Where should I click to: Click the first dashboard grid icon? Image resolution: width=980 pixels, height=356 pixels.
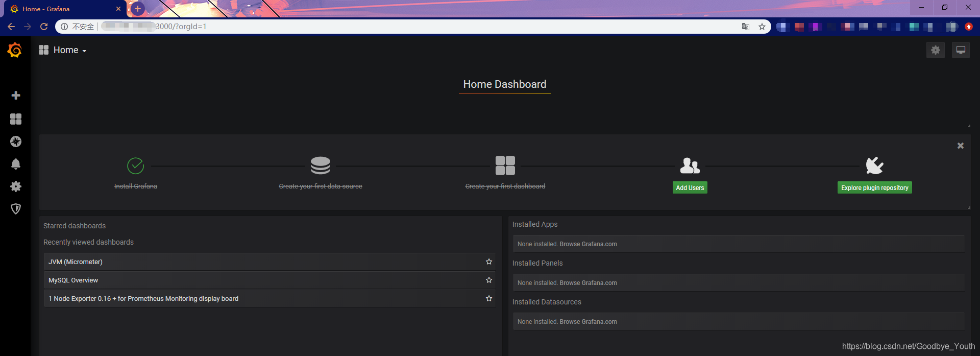505,165
